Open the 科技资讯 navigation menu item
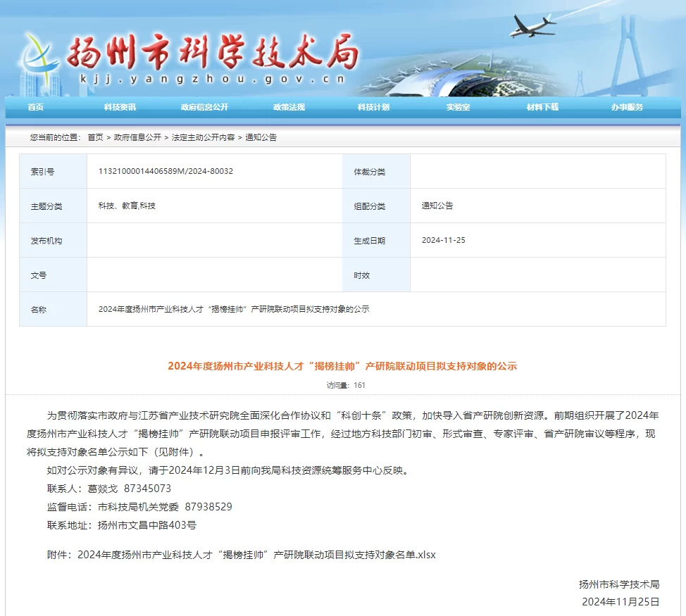686x616 pixels. coord(120,107)
